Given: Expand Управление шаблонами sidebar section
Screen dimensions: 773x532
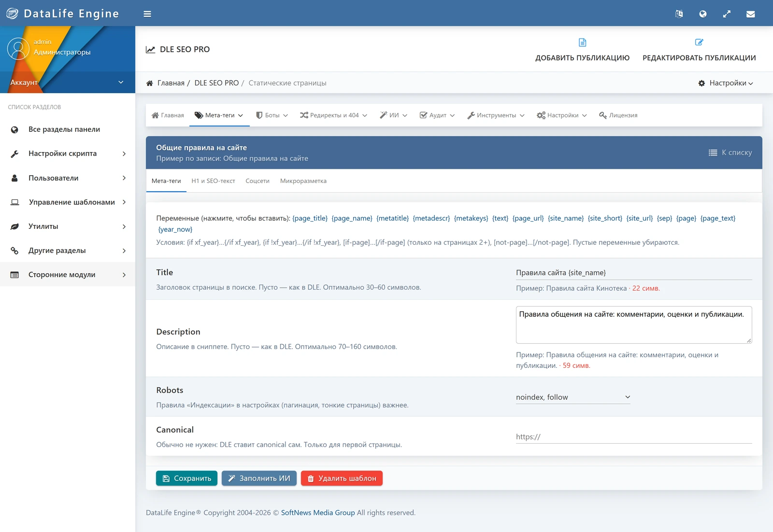Looking at the screenshot, I should [68, 202].
